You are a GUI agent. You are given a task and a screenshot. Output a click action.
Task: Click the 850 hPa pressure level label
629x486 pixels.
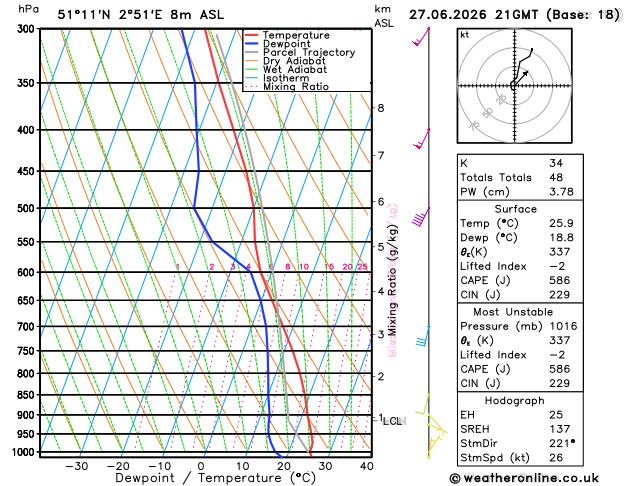click(x=28, y=395)
